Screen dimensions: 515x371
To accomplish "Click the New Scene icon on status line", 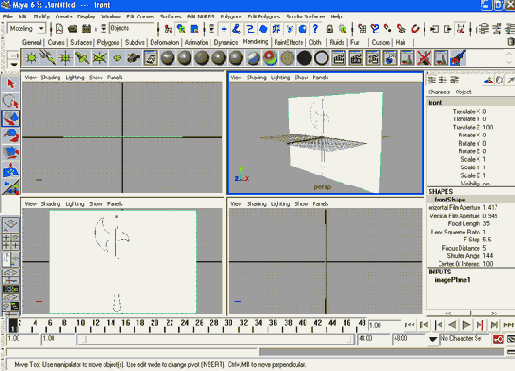I will pyautogui.click(x=59, y=29).
